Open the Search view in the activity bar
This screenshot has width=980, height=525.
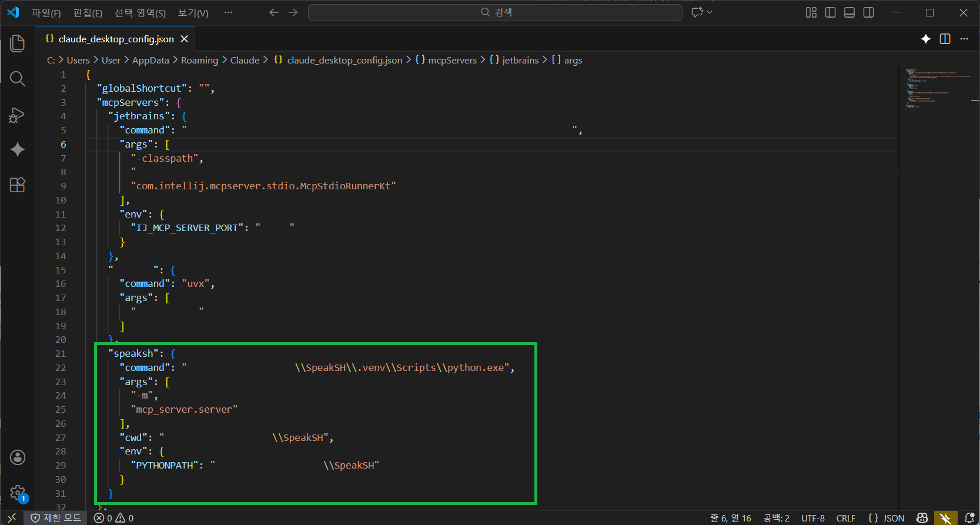point(18,79)
